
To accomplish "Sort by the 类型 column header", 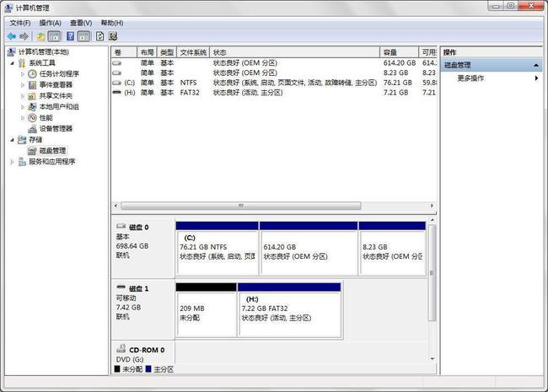I will pos(167,52).
